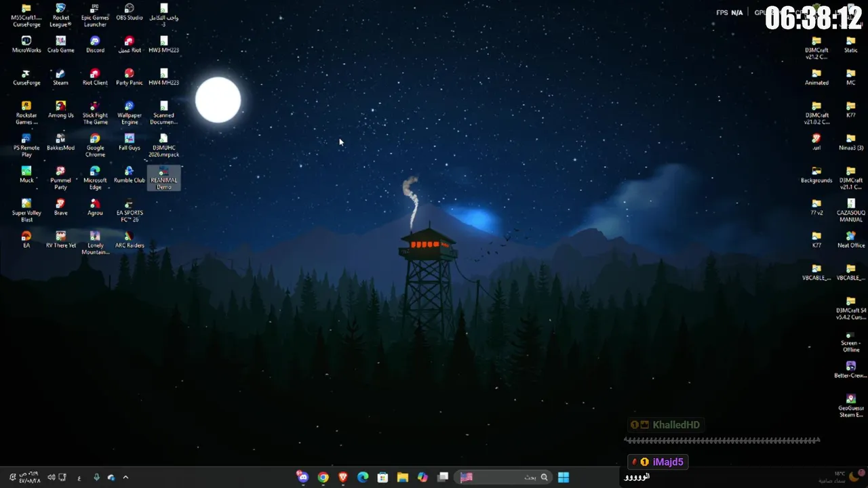Select Lonely Mountains game icon
Image resolution: width=868 pixels, height=488 pixels.
95,243
